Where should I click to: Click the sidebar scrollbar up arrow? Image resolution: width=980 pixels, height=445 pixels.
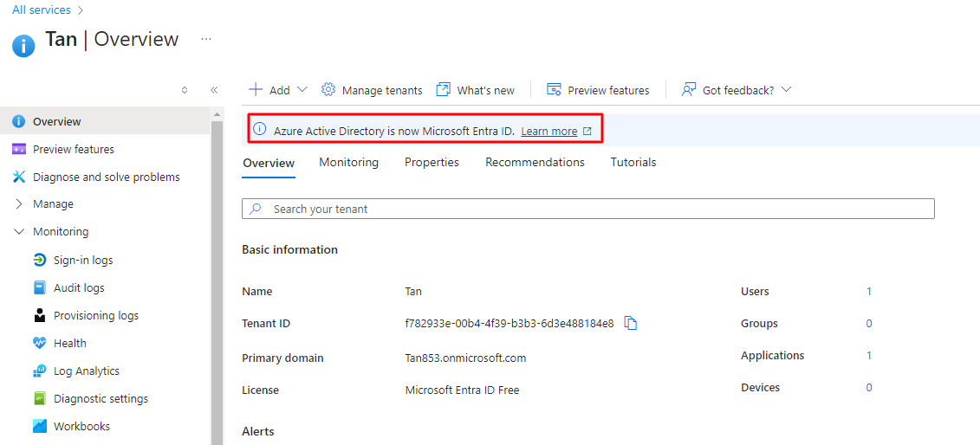217,115
